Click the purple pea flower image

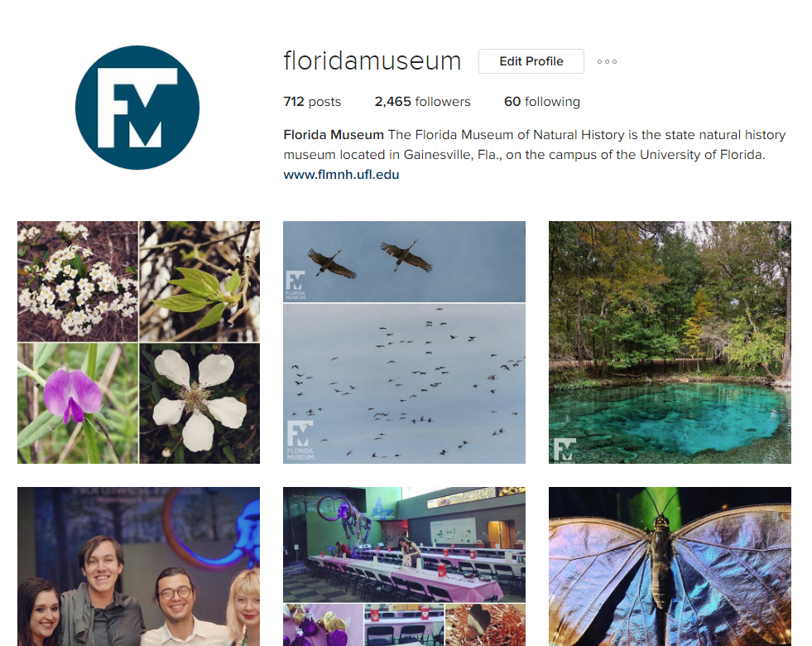(78, 403)
